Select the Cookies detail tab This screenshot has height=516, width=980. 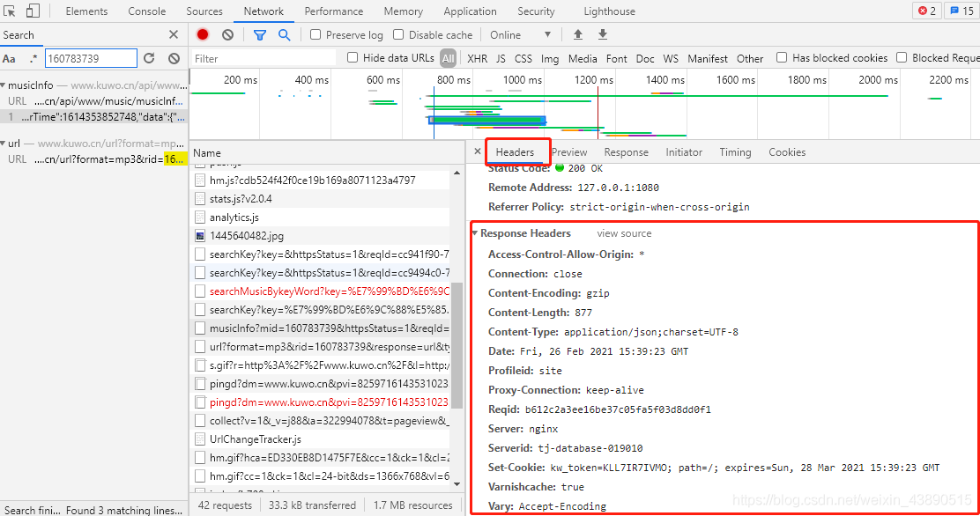point(787,151)
